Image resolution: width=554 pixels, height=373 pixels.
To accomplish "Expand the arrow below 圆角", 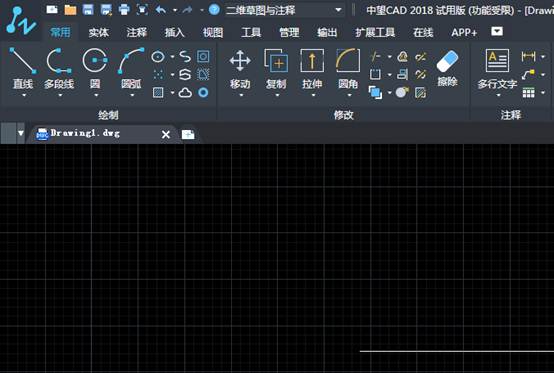I will pyautogui.click(x=349, y=95).
